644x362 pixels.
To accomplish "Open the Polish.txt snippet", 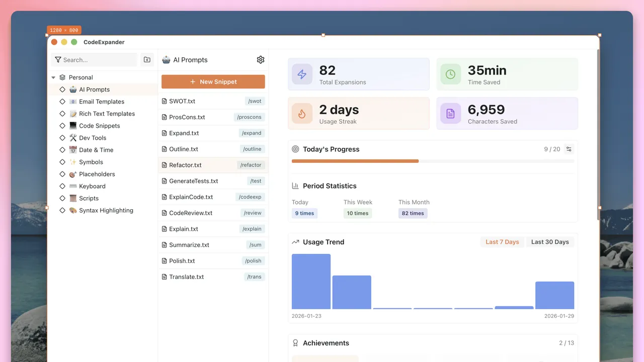I will (213, 261).
